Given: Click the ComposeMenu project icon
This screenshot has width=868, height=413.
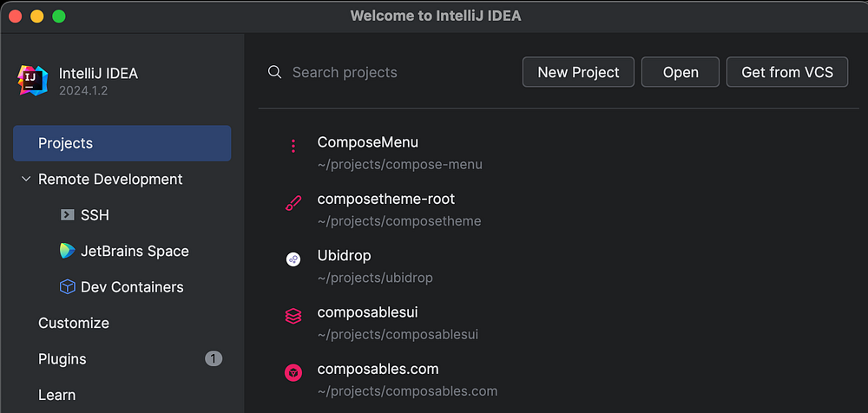Looking at the screenshot, I should coord(293,147).
